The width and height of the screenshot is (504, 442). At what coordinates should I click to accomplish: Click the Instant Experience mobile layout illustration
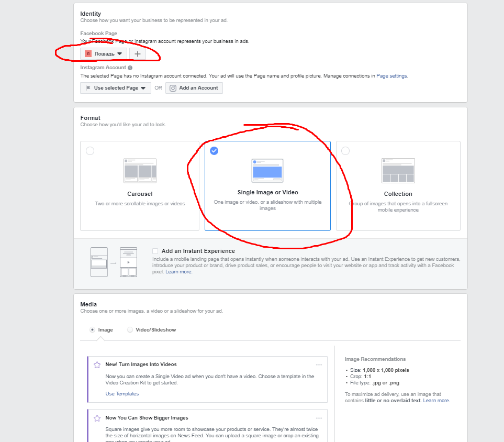(x=114, y=262)
